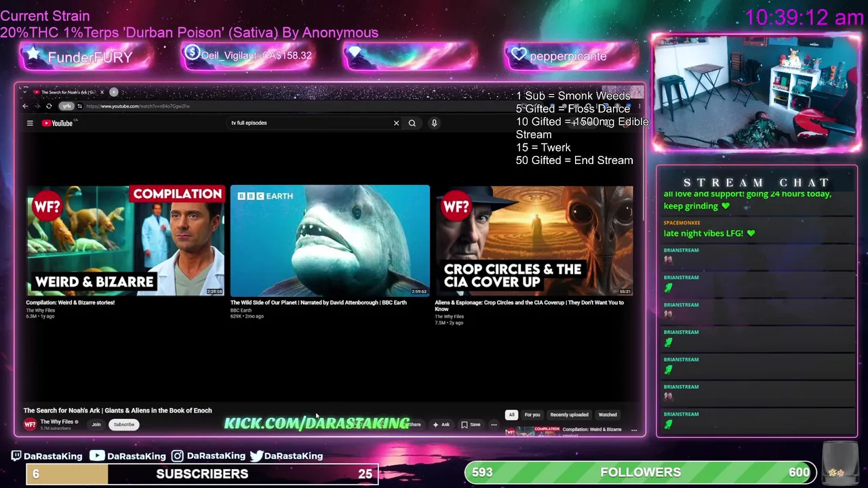The width and height of the screenshot is (868, 488).
Task: Select the 'For you' filter chip
Action: 532,415
